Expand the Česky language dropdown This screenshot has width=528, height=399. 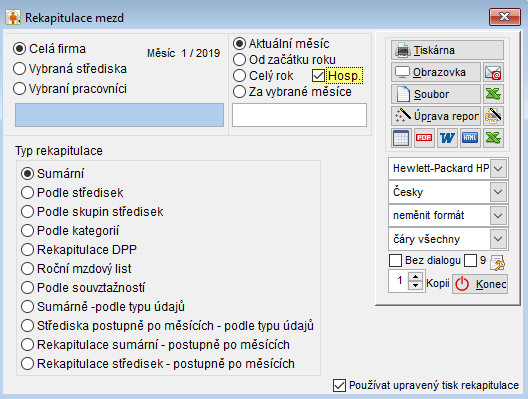[x=498, y=192]
